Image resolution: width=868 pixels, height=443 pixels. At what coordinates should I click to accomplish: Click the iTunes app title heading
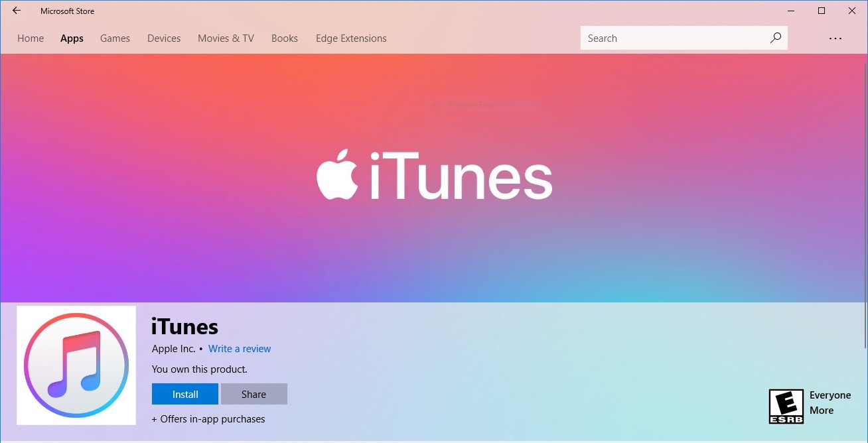point(185,327)
